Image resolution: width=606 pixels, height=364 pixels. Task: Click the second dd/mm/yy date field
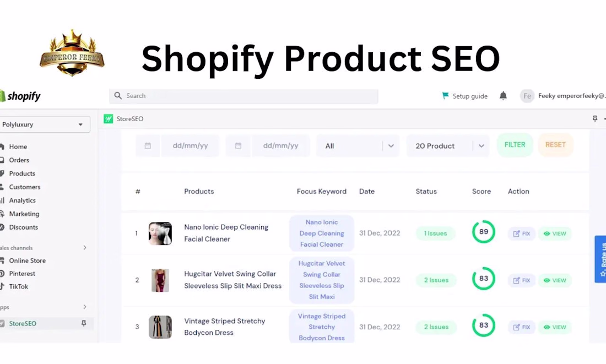[280, 146]
